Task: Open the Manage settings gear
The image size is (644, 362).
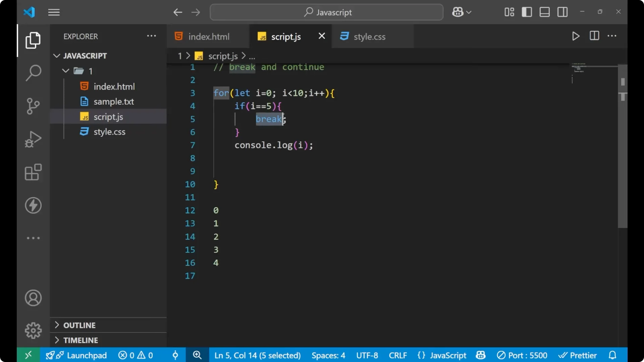Action: coord(33,330)
